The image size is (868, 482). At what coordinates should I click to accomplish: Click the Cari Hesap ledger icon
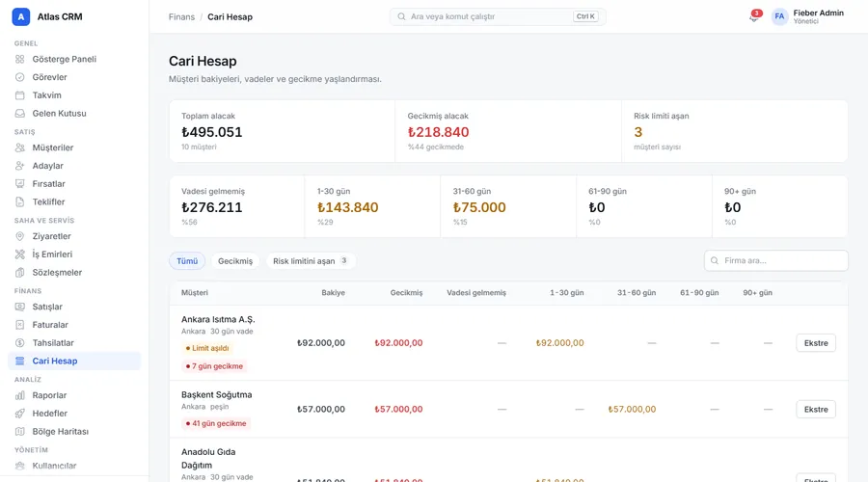(20, 361)
